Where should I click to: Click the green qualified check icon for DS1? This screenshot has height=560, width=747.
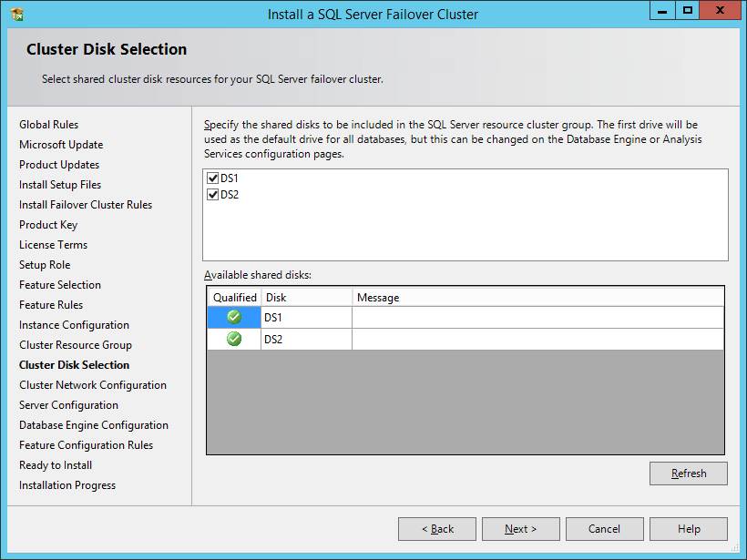234,317
